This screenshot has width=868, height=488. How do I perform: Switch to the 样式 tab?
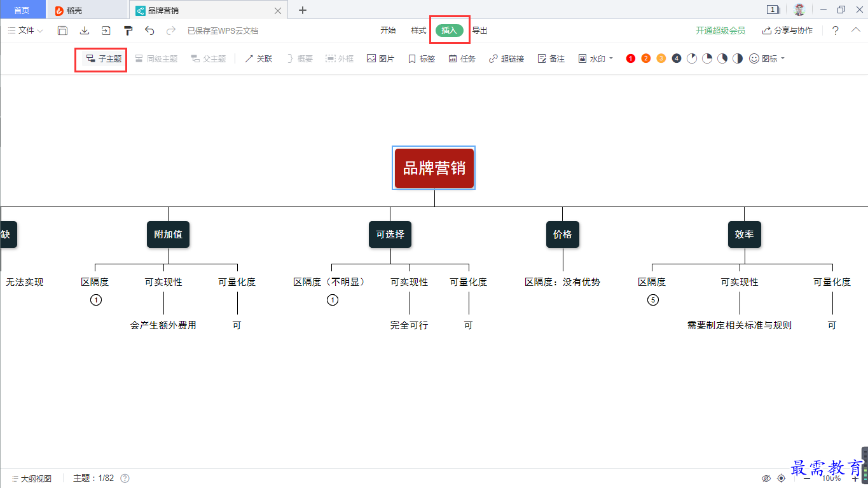pyautogui.click(x=418, y=30)
